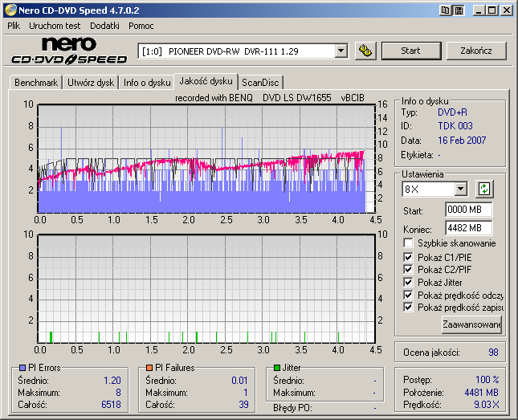The image size is (518, 420).
Task: Switch to the ScanDisc tab
Action: [x=260, y=83]
